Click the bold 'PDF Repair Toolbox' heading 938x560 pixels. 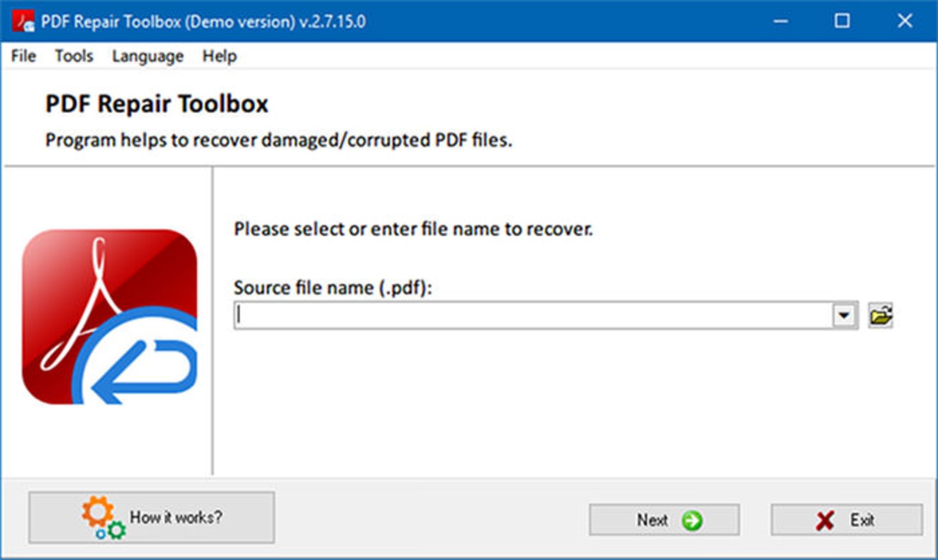coord(157,104)
